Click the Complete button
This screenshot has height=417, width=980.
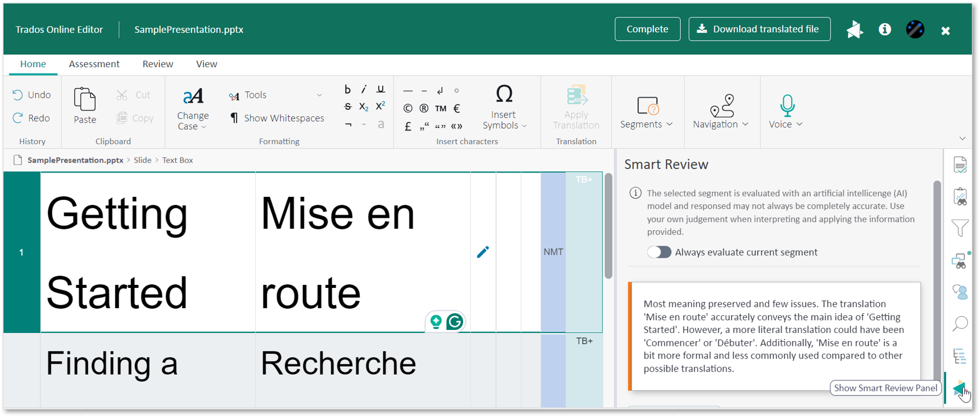point(647,29)
